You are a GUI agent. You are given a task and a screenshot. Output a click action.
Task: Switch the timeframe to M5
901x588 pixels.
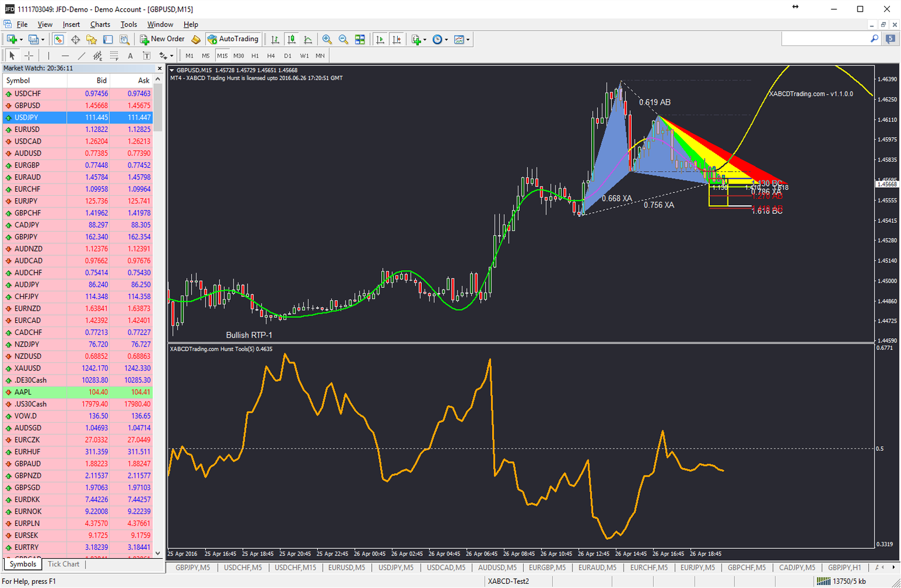coord(206,56)
